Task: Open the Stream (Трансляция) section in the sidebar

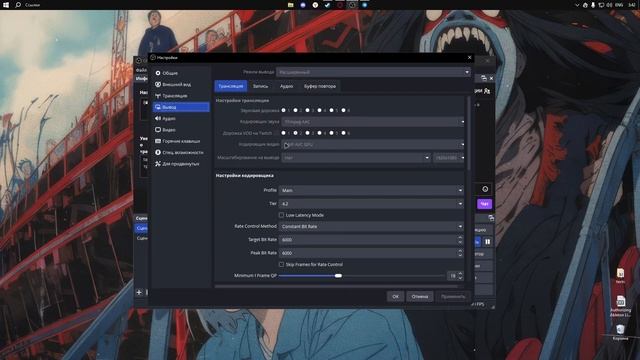Action: tap(181, 96)
